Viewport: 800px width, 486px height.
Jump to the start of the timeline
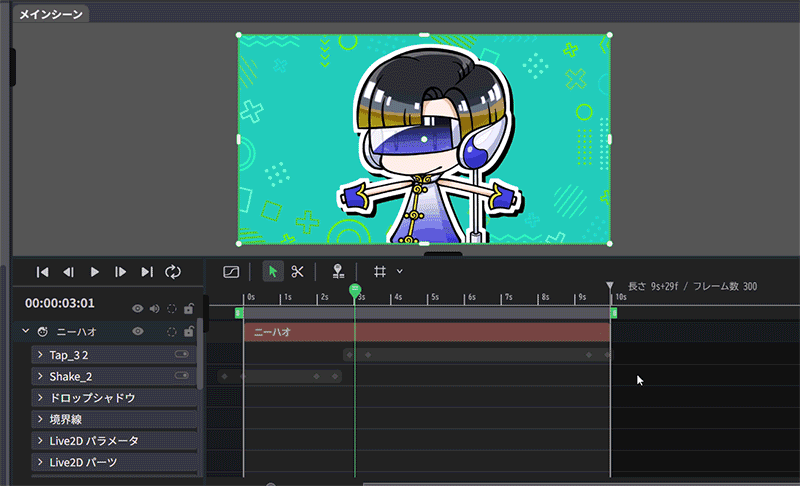pos(43,272)
